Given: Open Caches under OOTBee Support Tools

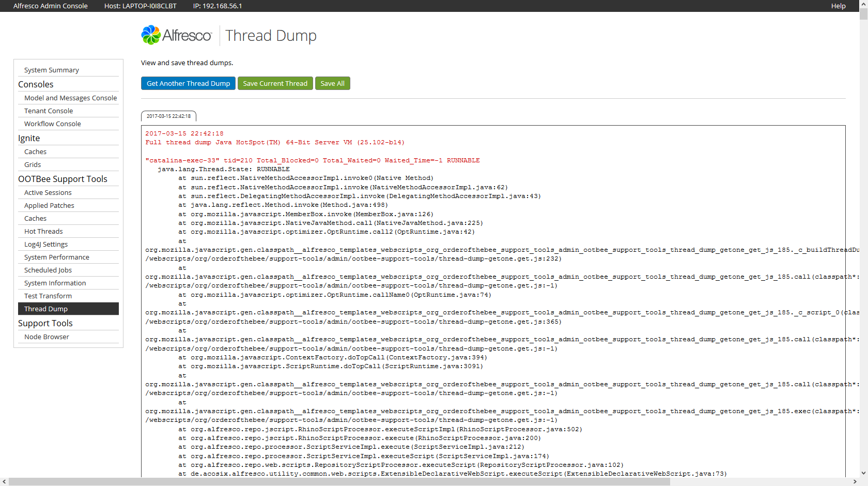Looking at the screenshot, I should click(x=68, y=218).
